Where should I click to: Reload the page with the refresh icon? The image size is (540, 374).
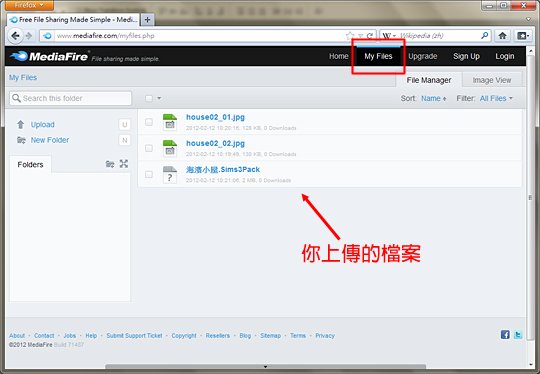click(x=370, y=35)
